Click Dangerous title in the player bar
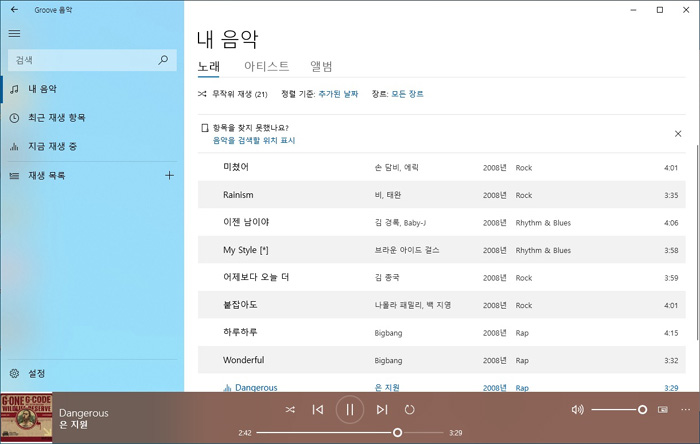Image resolution: width=700 pixels, height=444 pixels. tap(83, 413)
